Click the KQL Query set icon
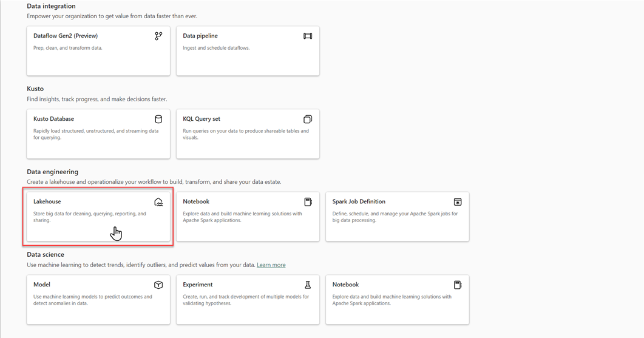The width and height of the screenshot is (644, 338). [x=308, y=119]
